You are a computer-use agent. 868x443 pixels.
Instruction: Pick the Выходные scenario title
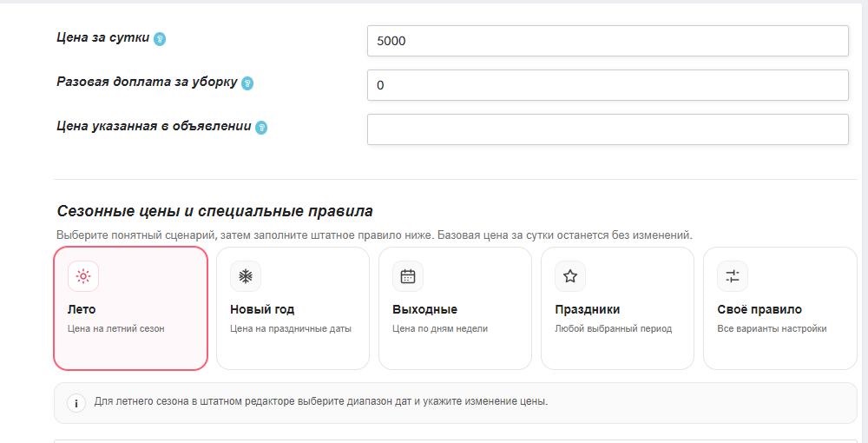pos(424,309)
